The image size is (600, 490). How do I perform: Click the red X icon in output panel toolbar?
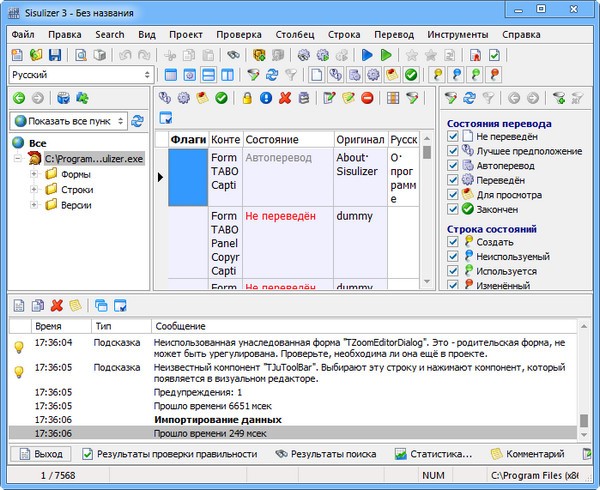(57, 304)
